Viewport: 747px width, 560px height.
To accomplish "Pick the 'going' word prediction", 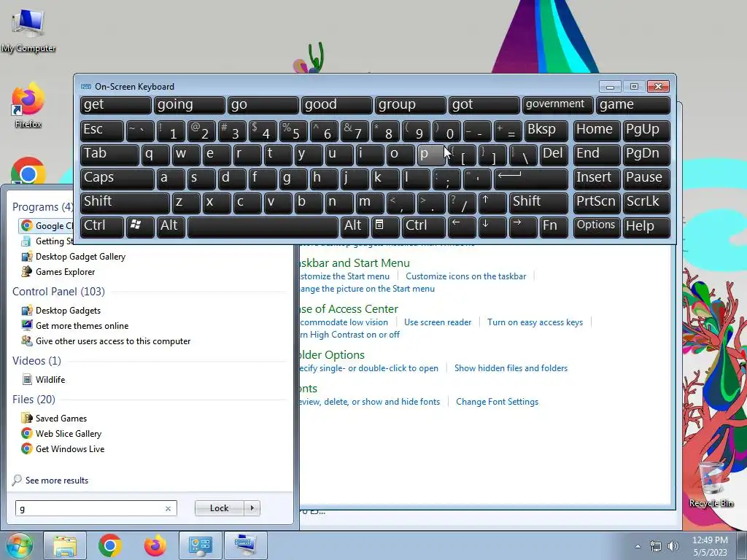I will 190,105.
